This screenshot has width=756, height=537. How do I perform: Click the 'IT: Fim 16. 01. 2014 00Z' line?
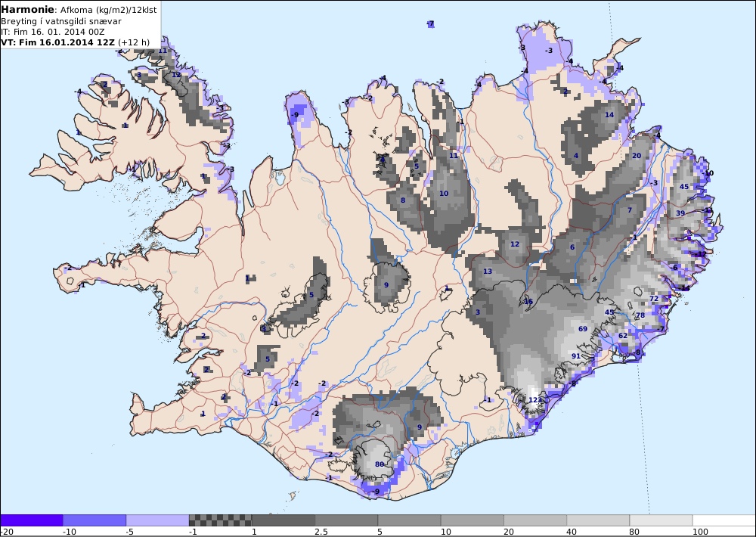[x=53, y=32]
